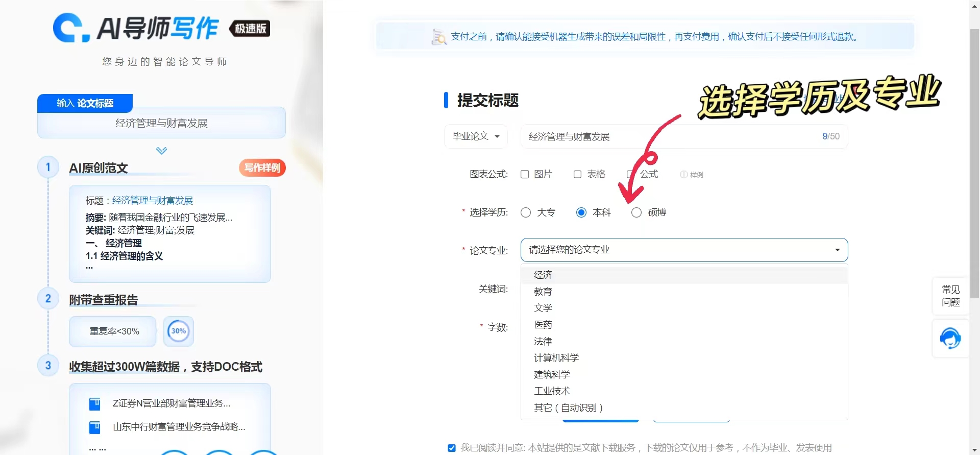Select the 硕博 education radio button
This screenshot has width=980, height=455.
tap(636, 212)
